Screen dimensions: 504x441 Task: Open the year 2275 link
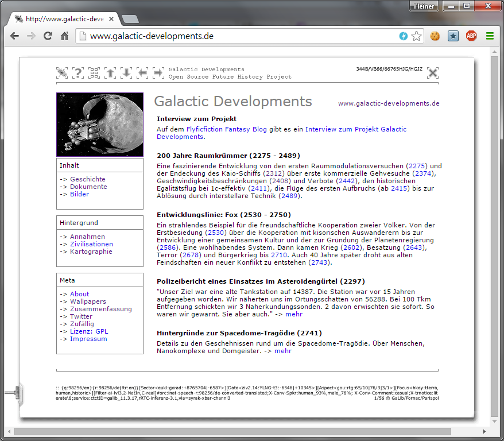[x=417, y=166]
